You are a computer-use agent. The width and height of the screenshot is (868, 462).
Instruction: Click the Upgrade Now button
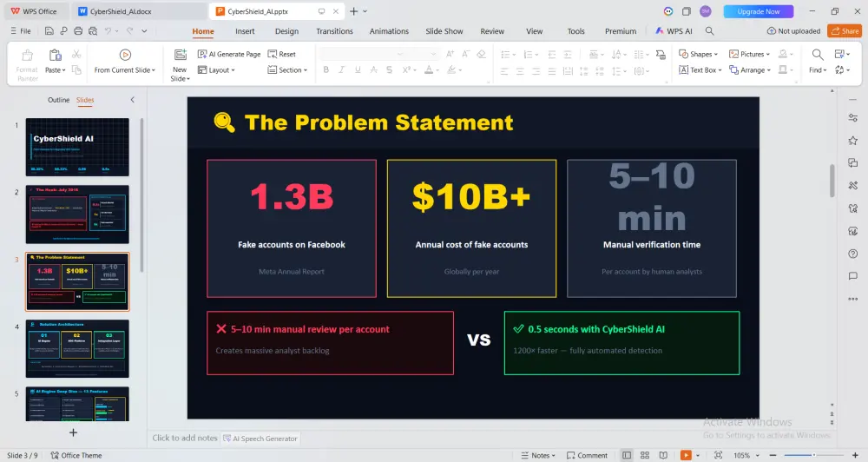tap(759, 11)
